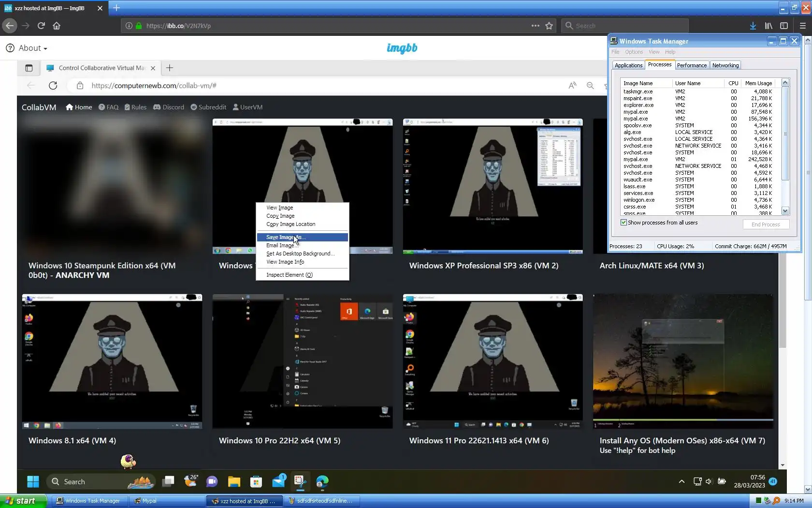The width and height of the screenshot is (812, 508).
Task: Sort processes by CPU column
Action: [x=733, y=83]
